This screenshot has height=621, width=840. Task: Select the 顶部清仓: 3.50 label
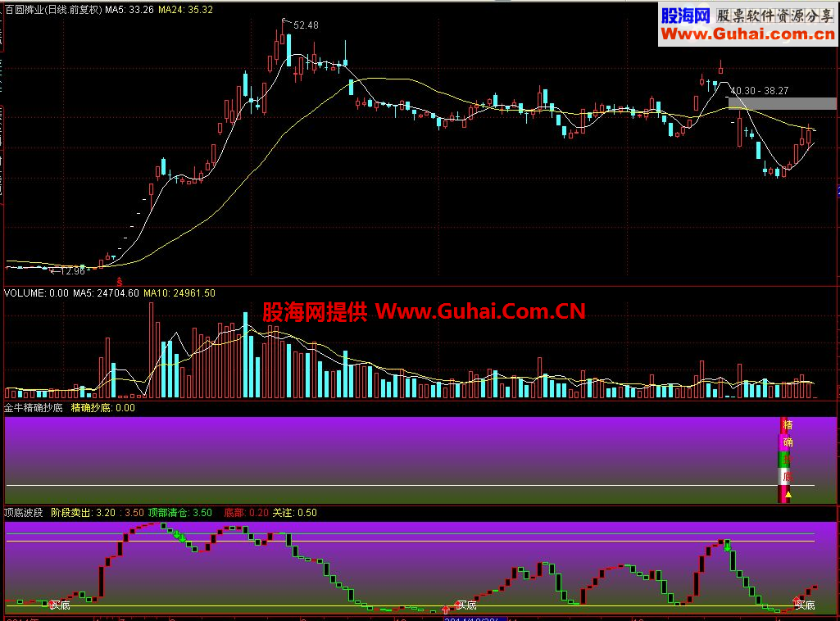point(180,513)
